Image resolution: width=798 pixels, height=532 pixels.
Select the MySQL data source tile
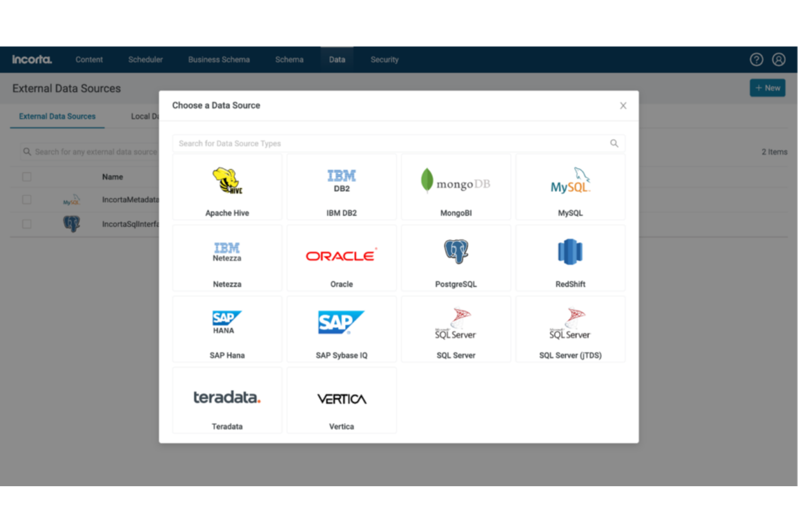click(570, 187)
